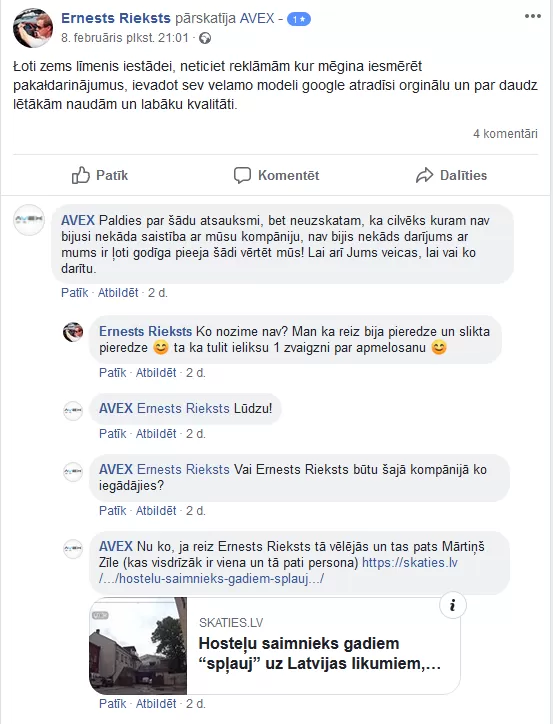Open the skaties.lv URL in comment
This screenshot has width=553, height=724.
click(278, 570)
